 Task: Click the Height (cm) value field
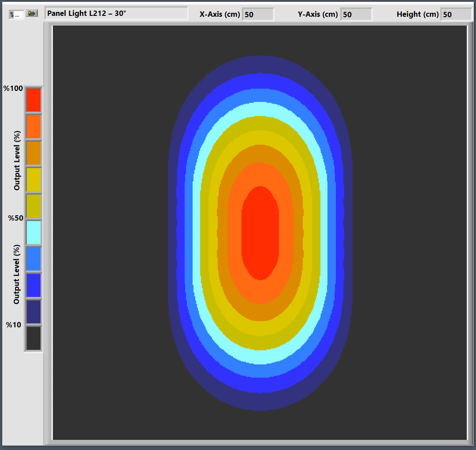[456, 15]
